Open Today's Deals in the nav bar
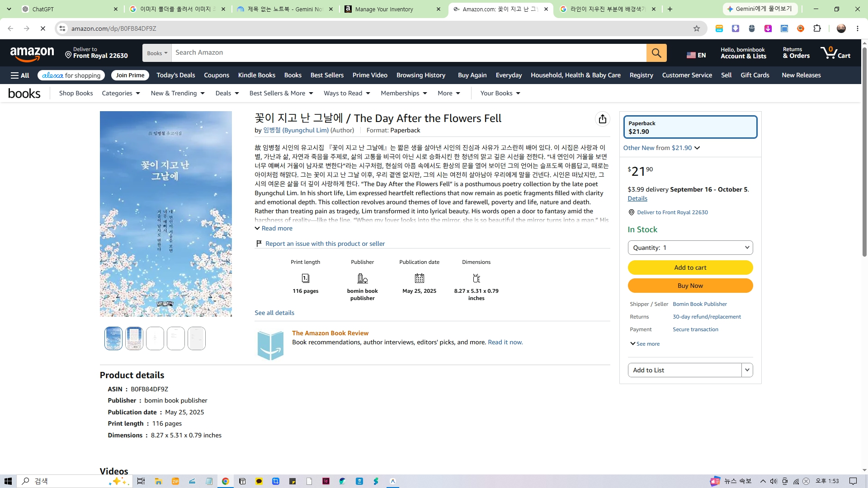868x488 pixels. point(176,75)
